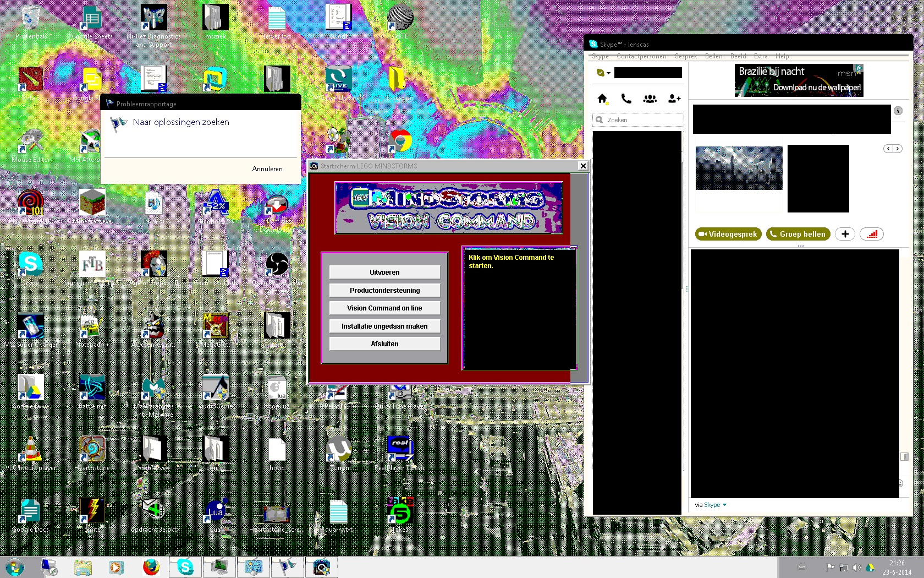Open Take5 desktop icon

click(x=400, y=515)
